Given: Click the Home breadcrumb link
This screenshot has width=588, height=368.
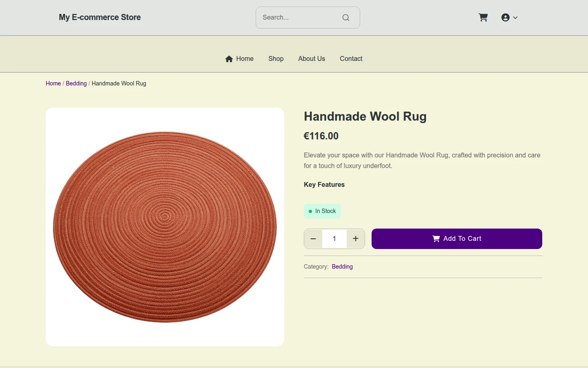Looking at the screenshot, I should coord(53,83).
